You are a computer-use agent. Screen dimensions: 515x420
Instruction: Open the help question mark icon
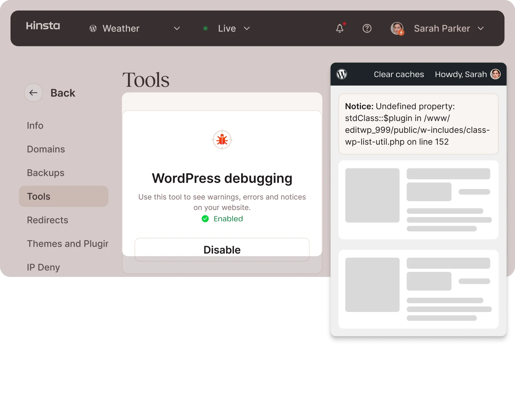pyautogui.click(x=367, y=29)
